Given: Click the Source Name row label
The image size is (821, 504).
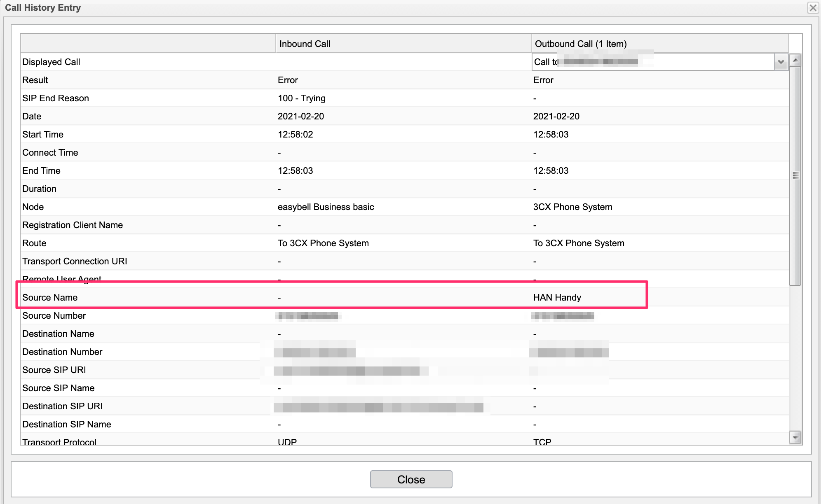Looking at the screenshot, I should click(50, 297).
